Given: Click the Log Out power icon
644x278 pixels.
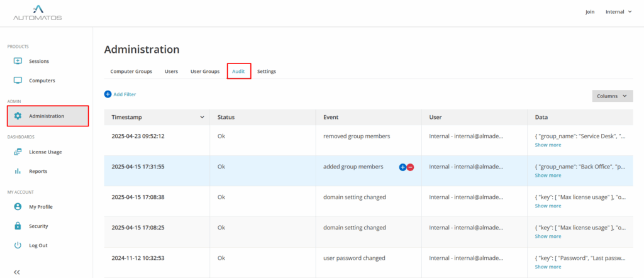Looking at the screenshot, I should coord(18,245).
